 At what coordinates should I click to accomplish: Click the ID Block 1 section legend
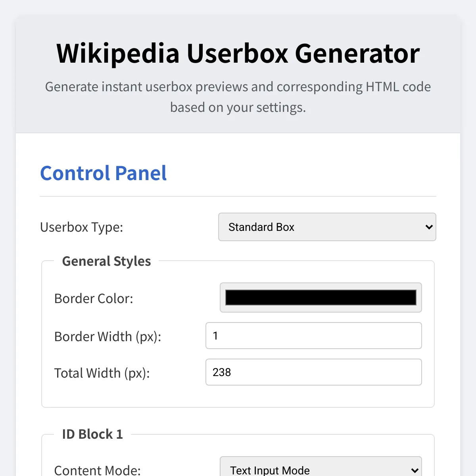92,434
